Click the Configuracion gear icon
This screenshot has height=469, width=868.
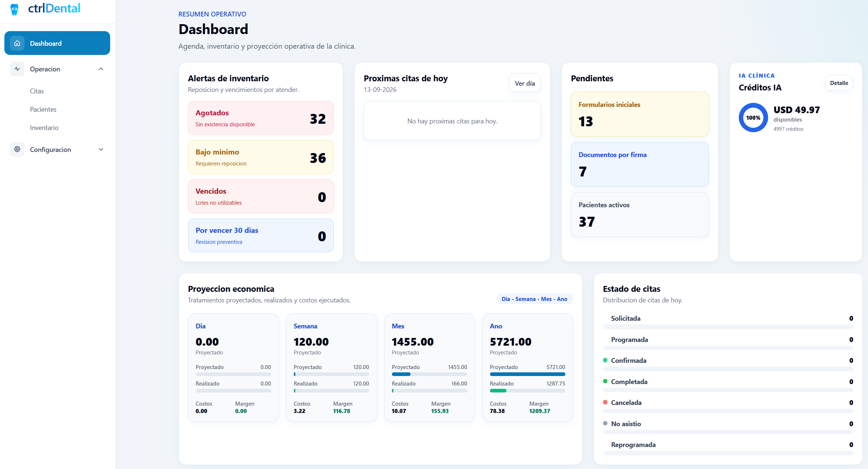point(17,149)
